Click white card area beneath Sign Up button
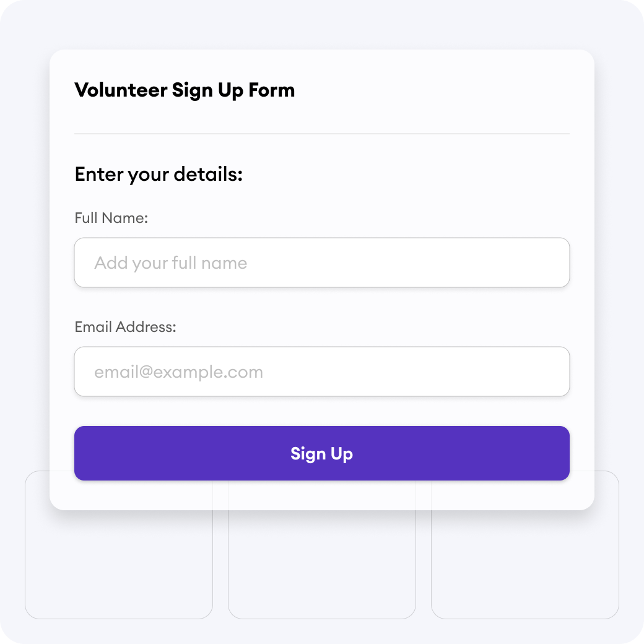Viewport: 644px width, 644px height. (321, 495)
